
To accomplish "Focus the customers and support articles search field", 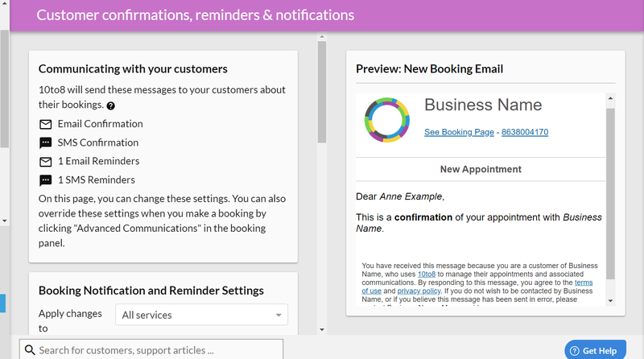I will [x=151, y=350].
